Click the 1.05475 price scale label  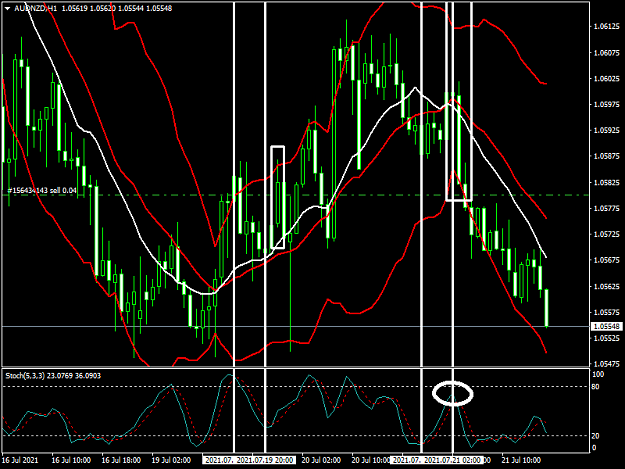click(x=607, y=364)
